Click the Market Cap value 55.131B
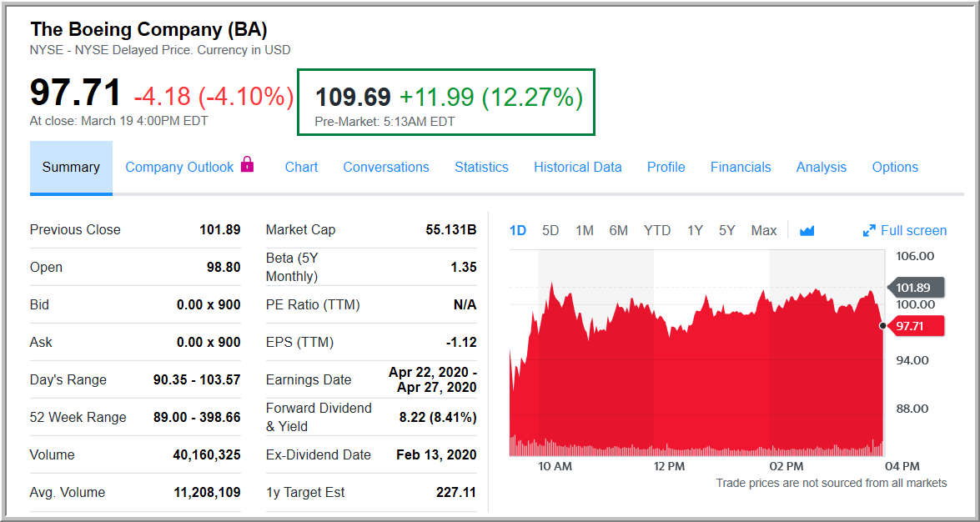980x522 pixels. click(x=451, y=229)
